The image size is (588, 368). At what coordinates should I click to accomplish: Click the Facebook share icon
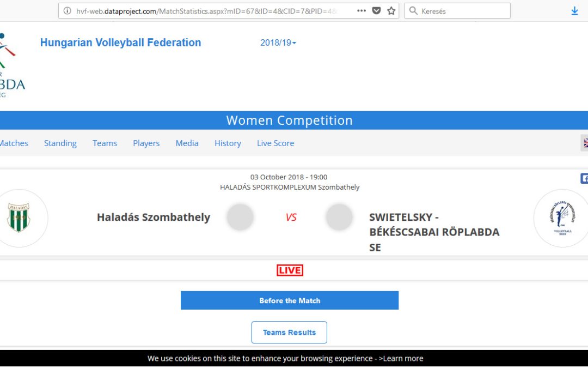pyautogui.click(x=585, y=178)
